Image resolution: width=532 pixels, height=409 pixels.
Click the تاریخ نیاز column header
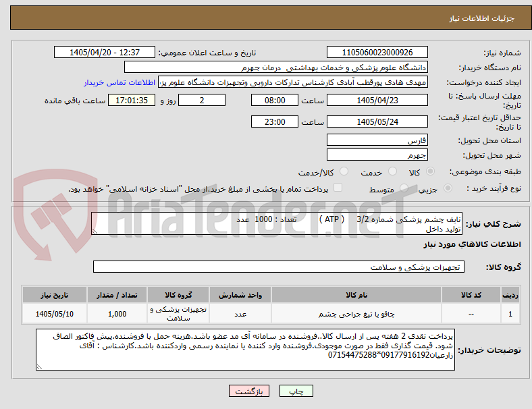pyautogui.click(x=55, y=295)
